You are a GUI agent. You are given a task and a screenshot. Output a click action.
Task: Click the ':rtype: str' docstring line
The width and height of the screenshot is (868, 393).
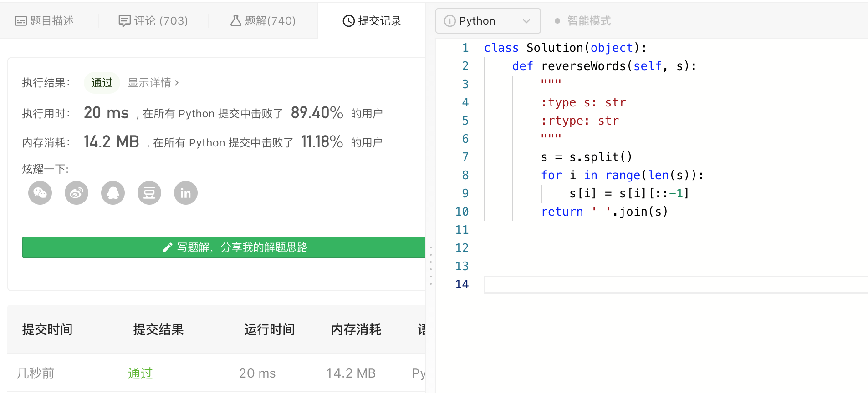tap(580, 121)
